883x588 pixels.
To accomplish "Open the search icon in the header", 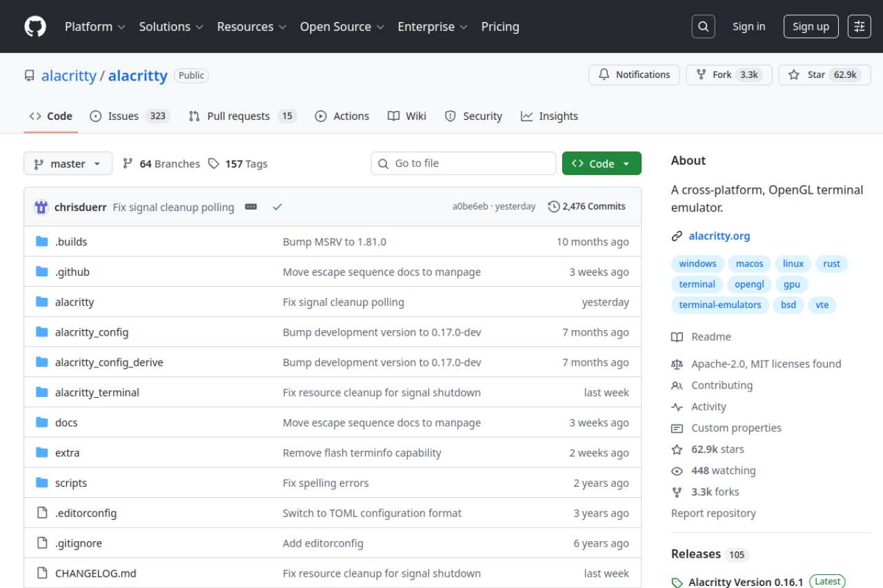I will click(x=703, y=26).
